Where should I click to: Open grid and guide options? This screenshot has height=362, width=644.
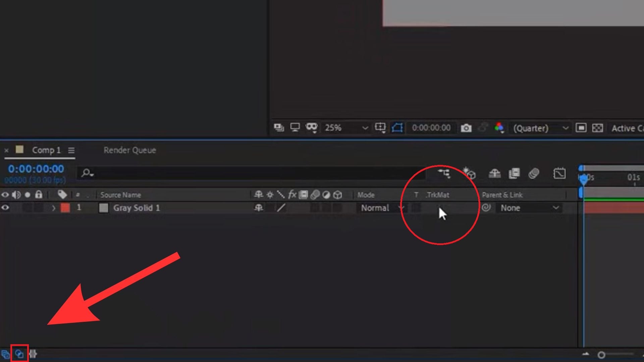coord(380,128)
